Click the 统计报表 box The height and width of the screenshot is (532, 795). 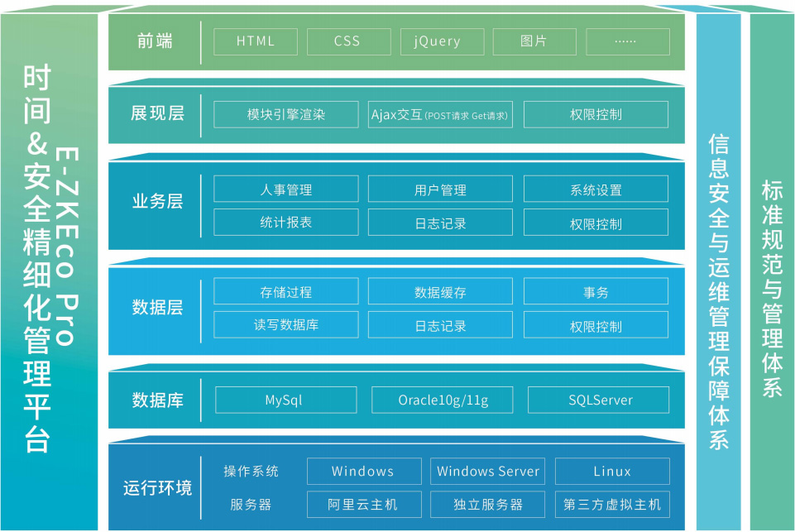(285, 223)
